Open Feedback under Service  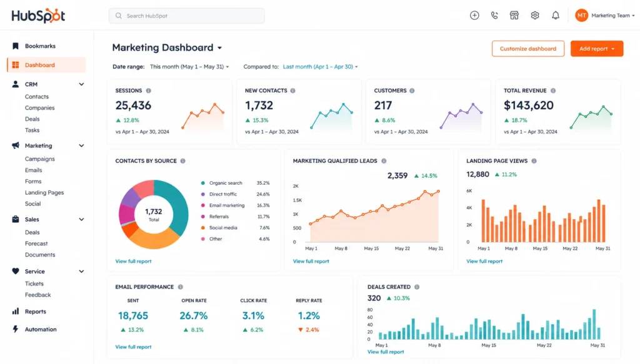click(x=37, y=295)
